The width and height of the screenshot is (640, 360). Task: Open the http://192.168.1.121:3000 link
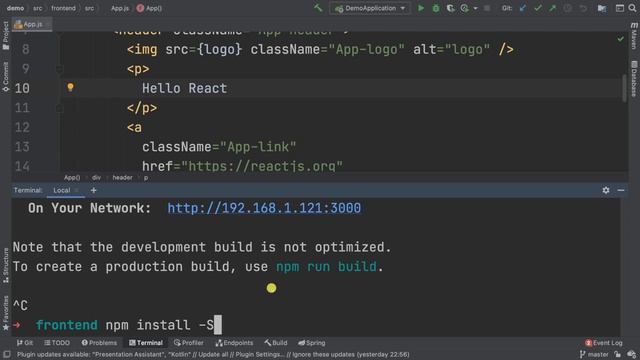[264, 208]
